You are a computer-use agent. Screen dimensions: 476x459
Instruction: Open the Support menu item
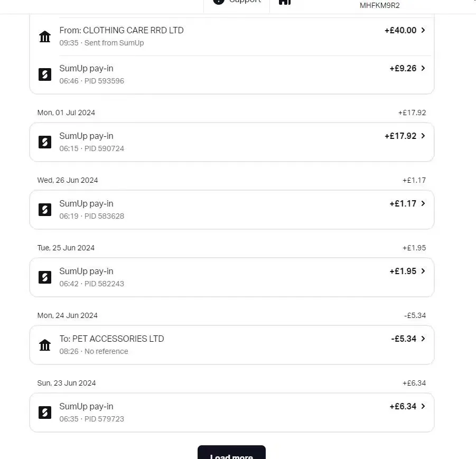[x=244, y=2]
